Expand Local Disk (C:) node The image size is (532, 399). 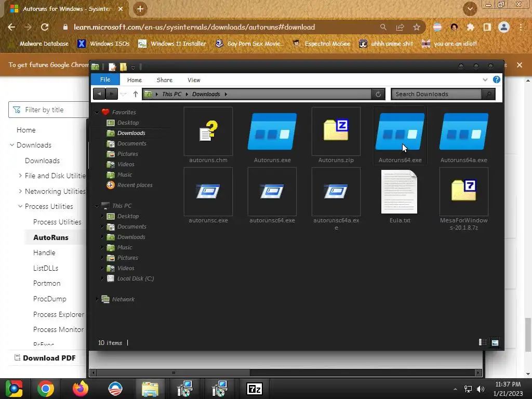pos(102,278)
